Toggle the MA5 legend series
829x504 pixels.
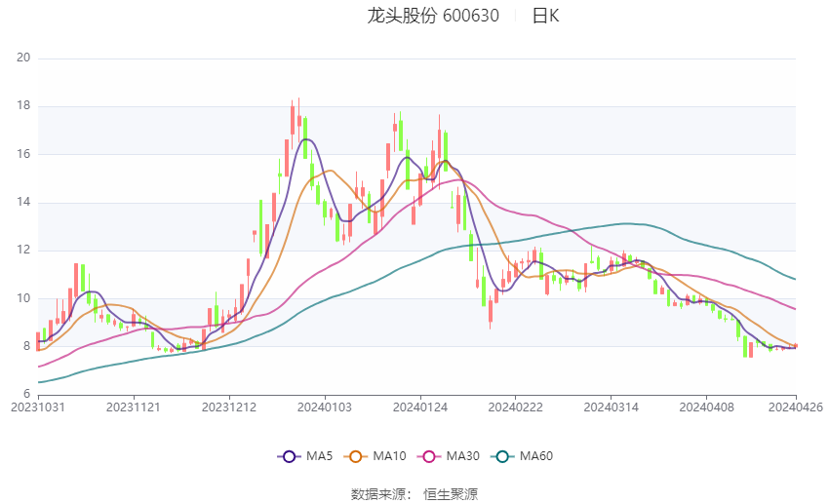pyautogui.click(x=305, y=456)
